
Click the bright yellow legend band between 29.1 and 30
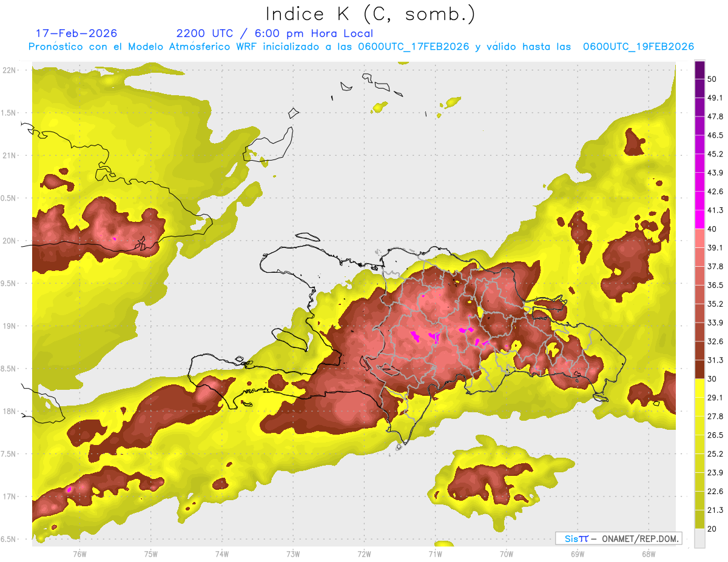pos(699,388)
